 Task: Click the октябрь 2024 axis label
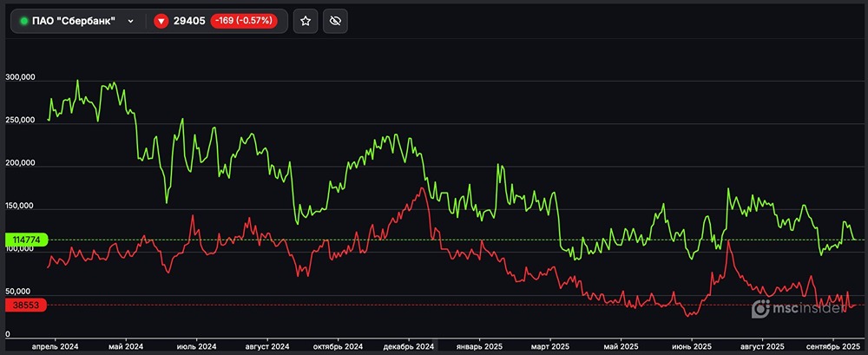tap(339, 346)
